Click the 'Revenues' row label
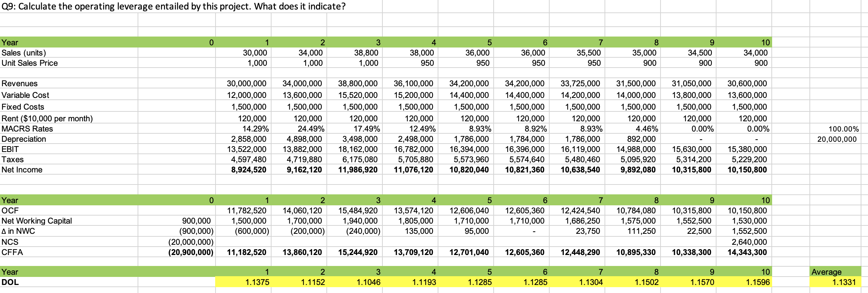The width and height of the screenshot is (868, 293). click(19, 83)
